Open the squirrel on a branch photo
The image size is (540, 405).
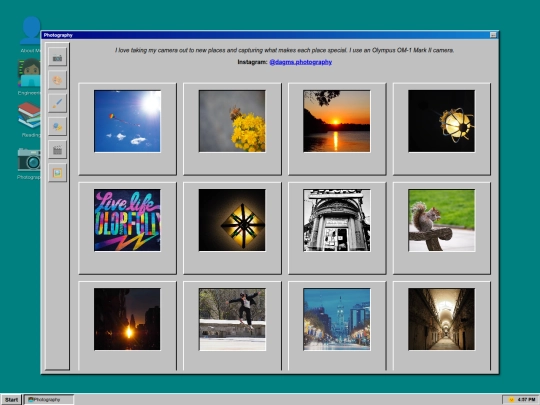click(x=441, y=220)
